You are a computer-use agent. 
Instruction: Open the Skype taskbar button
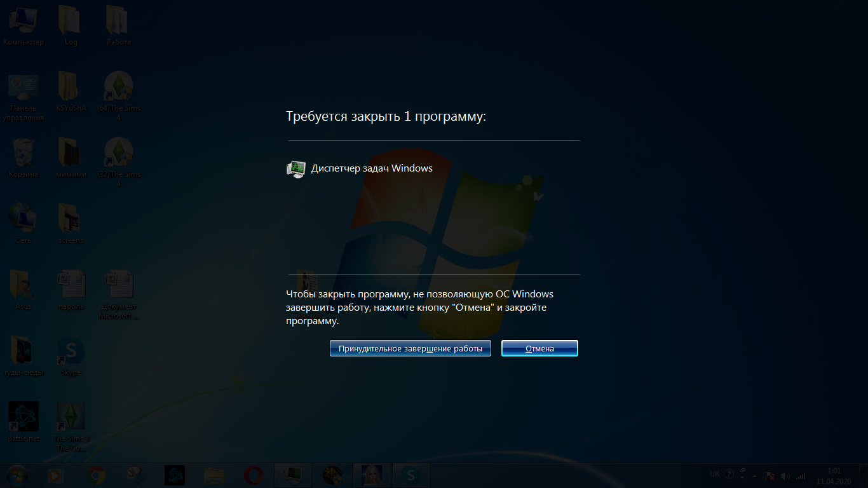point(410,475)
